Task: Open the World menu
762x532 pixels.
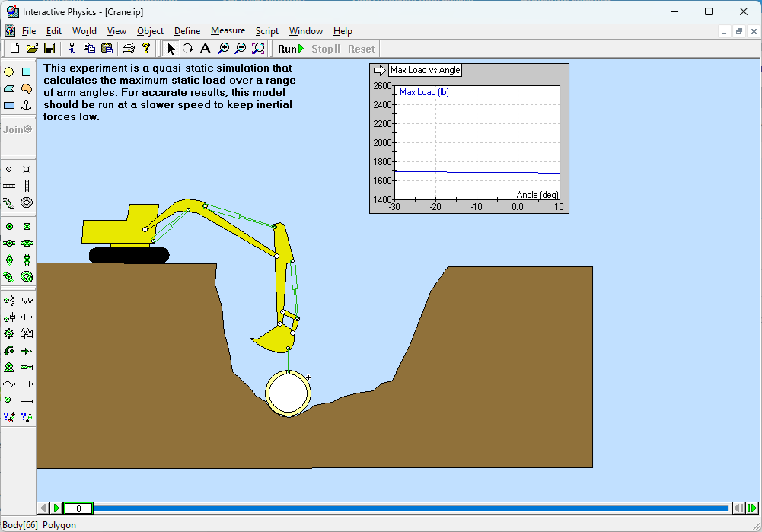Action: coord(84,31)
